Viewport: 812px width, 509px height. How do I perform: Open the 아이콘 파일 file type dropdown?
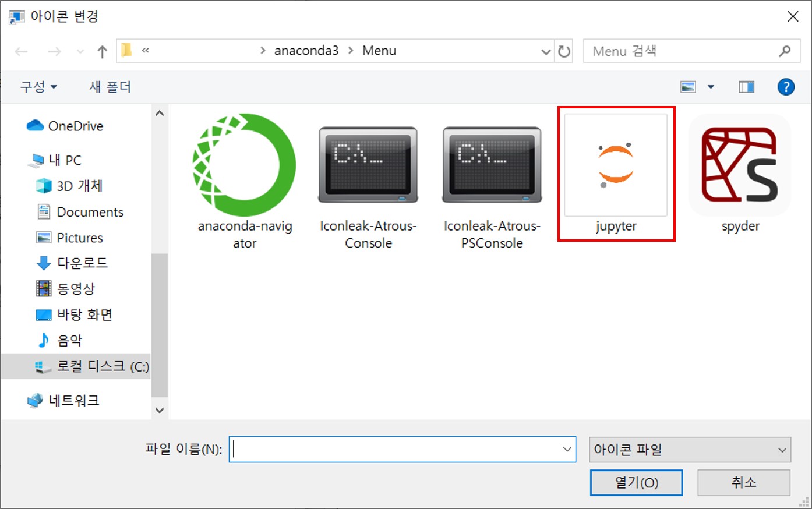690,450
